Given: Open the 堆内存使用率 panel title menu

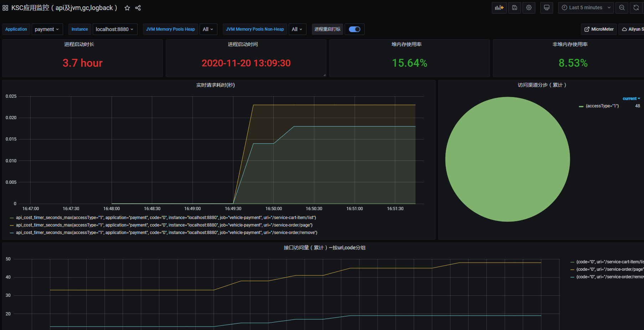Looking at the screenshot, I should (x=406, y=44).
